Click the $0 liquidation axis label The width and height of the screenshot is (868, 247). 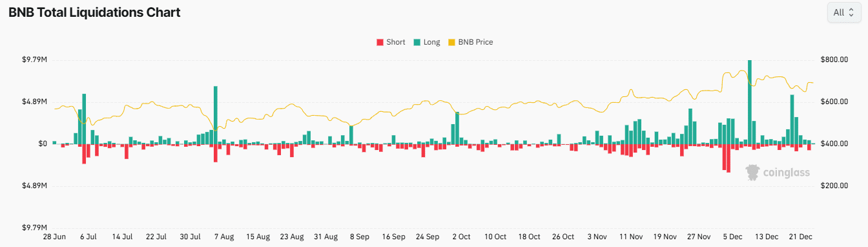coord(42,144)
